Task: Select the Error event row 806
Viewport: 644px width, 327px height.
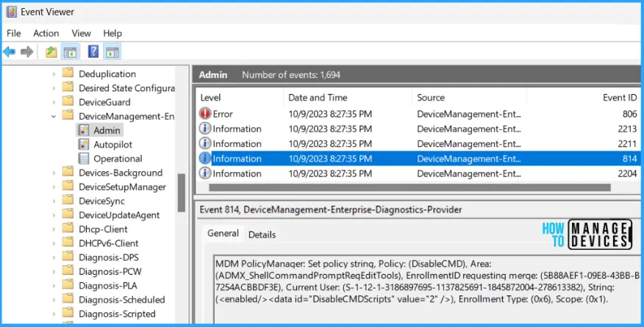Action: pos(418,114)
